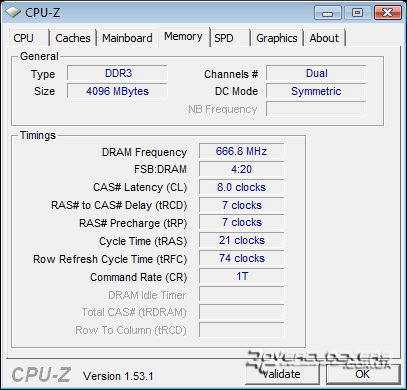The width and height of the screenshot is (407, 390).
Task: Click the FSB:DRAM ratio 4:20
Action: [x=242, y=169]
